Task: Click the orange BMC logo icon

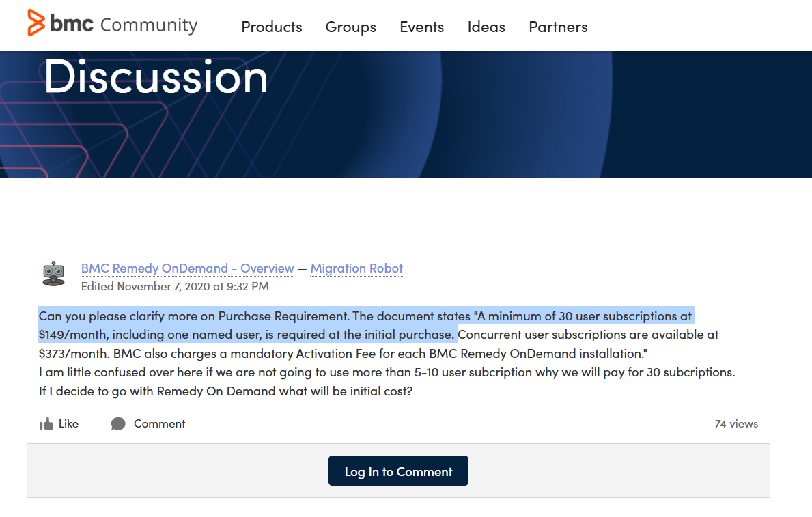Action: click(36, 23)
